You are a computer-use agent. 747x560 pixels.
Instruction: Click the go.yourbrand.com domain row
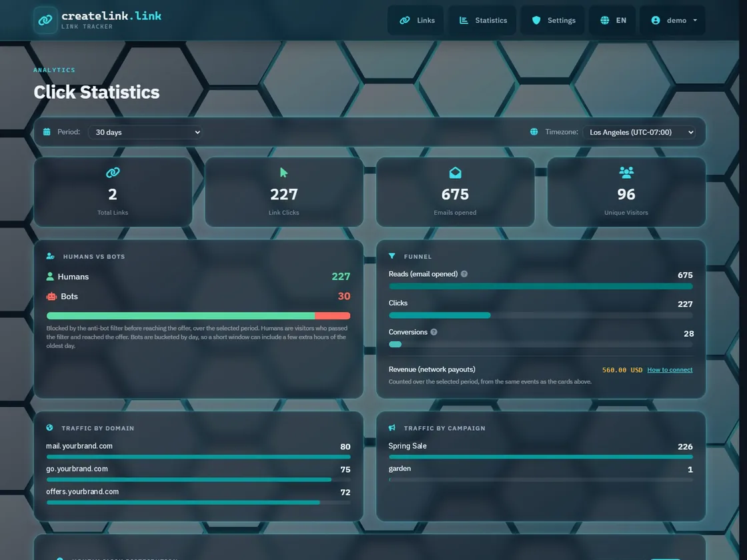click(198, 473)
